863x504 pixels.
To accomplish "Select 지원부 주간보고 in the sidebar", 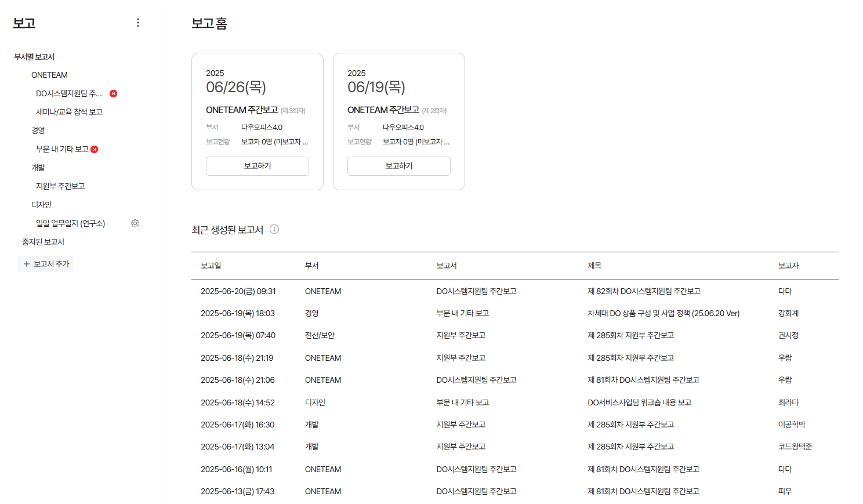I will [60, 186].
